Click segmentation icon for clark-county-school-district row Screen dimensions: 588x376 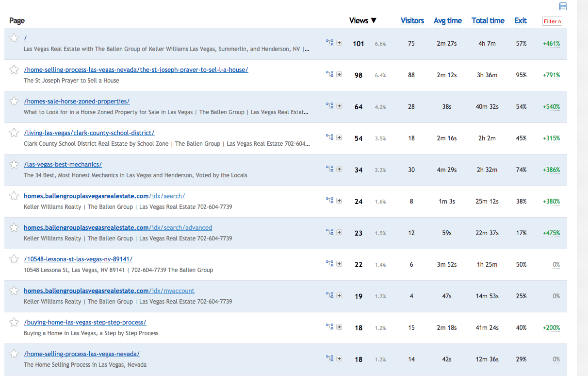330,137
